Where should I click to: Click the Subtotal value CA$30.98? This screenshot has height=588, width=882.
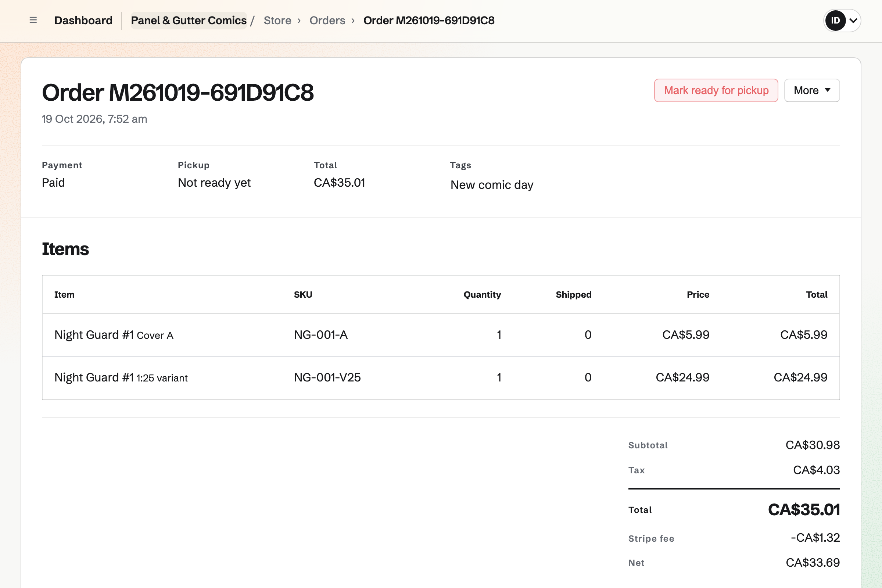click(x=812, y=445)
